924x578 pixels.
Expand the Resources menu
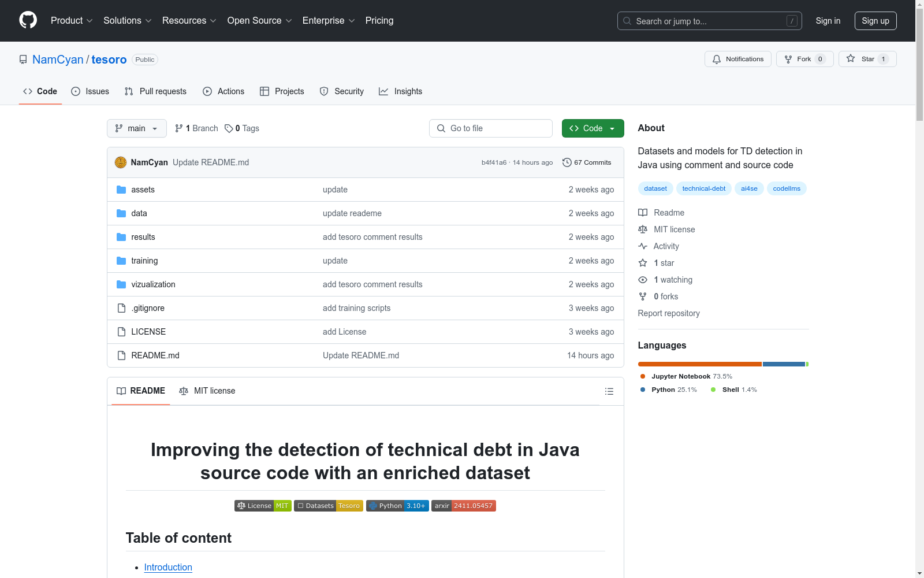[189, 21]
